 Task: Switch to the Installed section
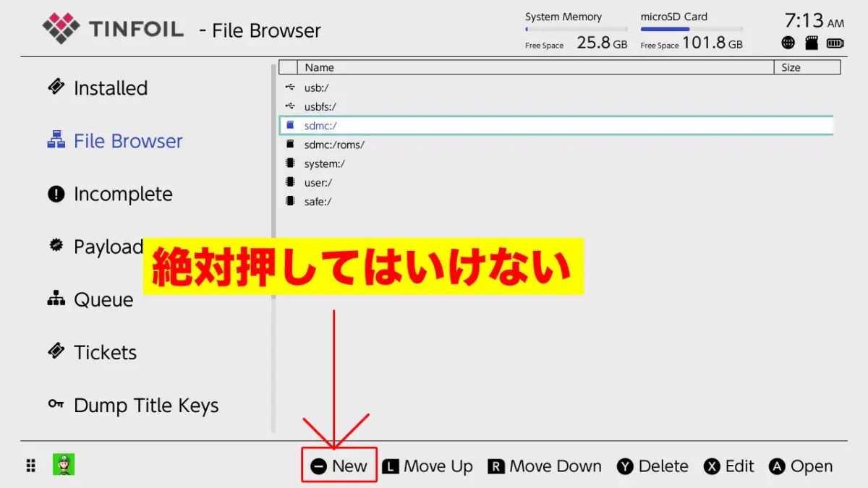(109, 87)
